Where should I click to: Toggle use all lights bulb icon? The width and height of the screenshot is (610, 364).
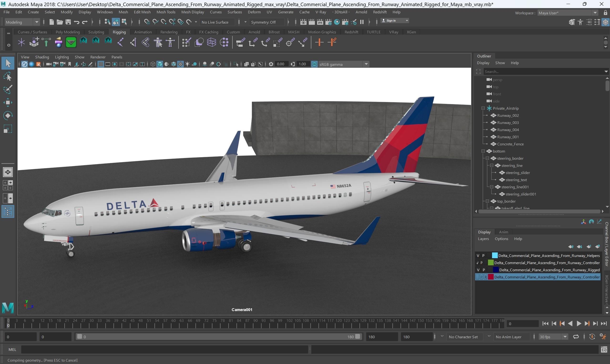point(187,64)
